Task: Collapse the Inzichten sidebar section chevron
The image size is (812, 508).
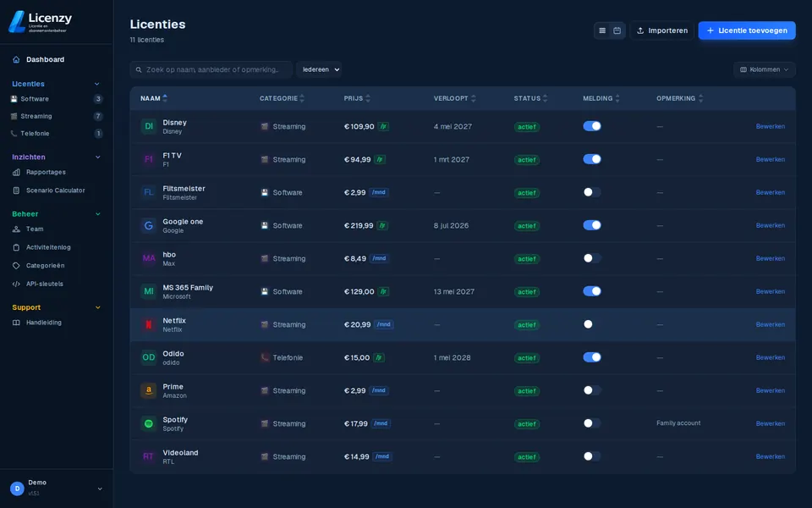Action: click(x=97, y=157)
